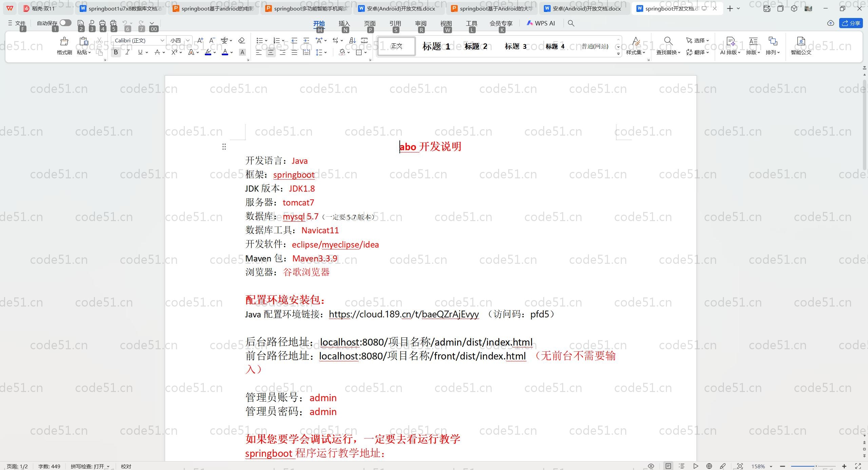Image resolution: width=868 pixels, height=470 pixels.
Task: Switch to the 安卓(Android)开放文档.docx tab
Action: [401, 8]
